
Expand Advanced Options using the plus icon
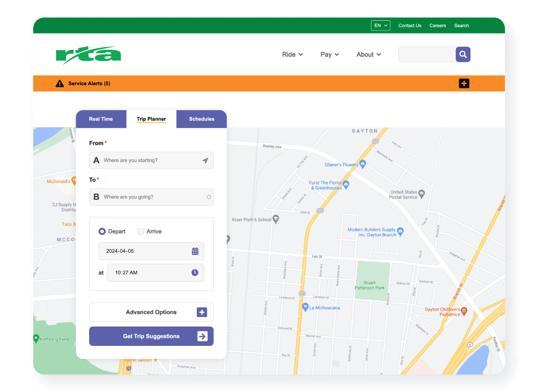pos(202,312)
